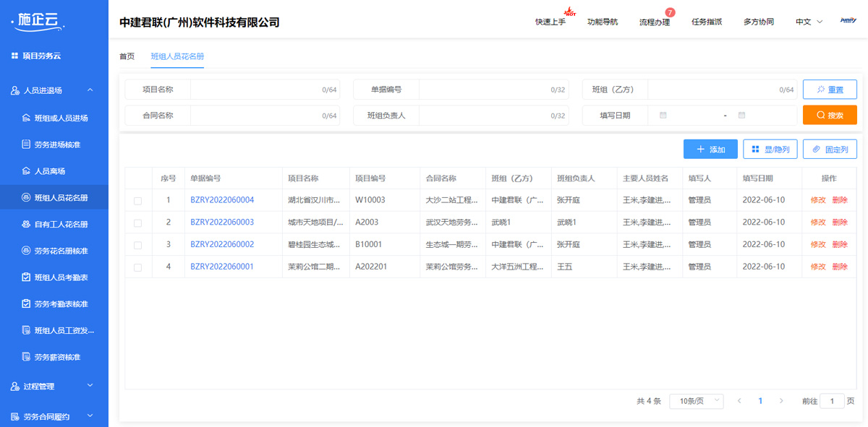Click the 显/隐列 column visibility button
The height and width of the screenshot is (427, 868).
coord(770,149)
